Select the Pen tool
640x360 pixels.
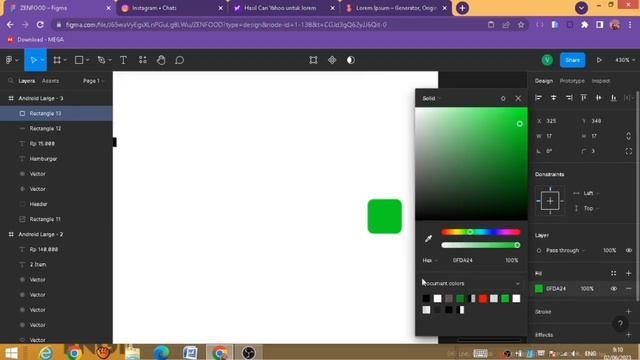point(101,60)
